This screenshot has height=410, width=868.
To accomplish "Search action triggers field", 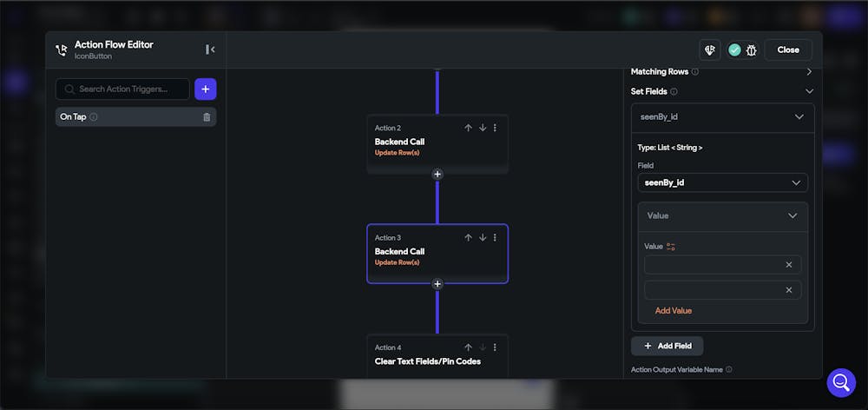I will pyautogui.click(x=122, y=89).
